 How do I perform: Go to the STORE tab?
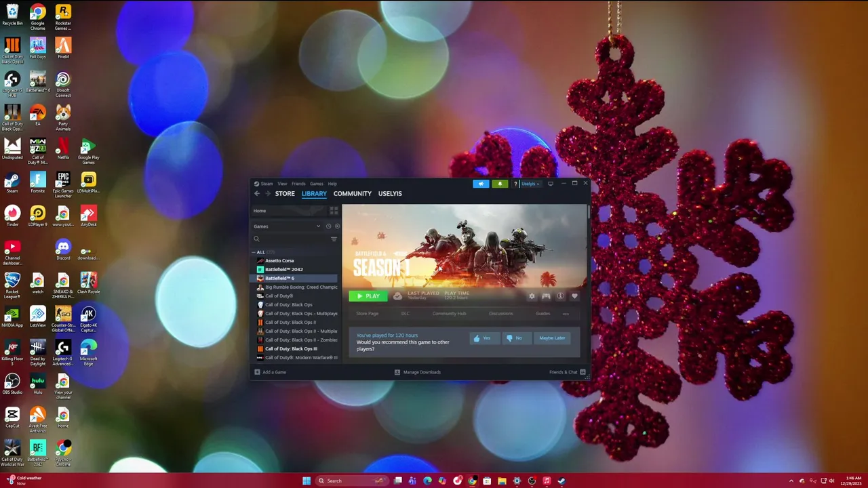(285, 193)
